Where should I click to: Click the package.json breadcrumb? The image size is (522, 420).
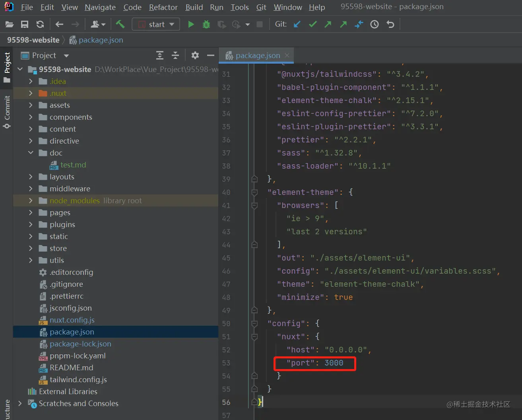click(96, 40)
